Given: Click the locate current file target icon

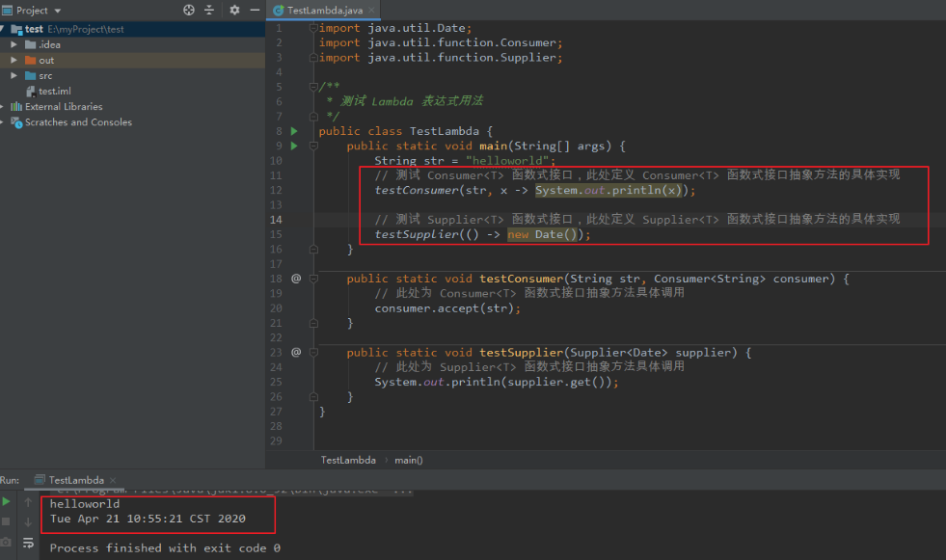Looking at the screenshot, I should [189, 10].
